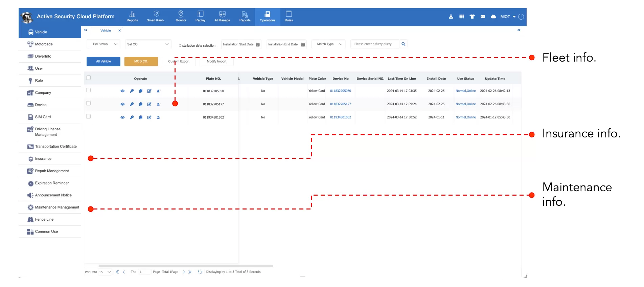
Task: Click edit icon for plate 011832705050
Action: click(149, 91)
